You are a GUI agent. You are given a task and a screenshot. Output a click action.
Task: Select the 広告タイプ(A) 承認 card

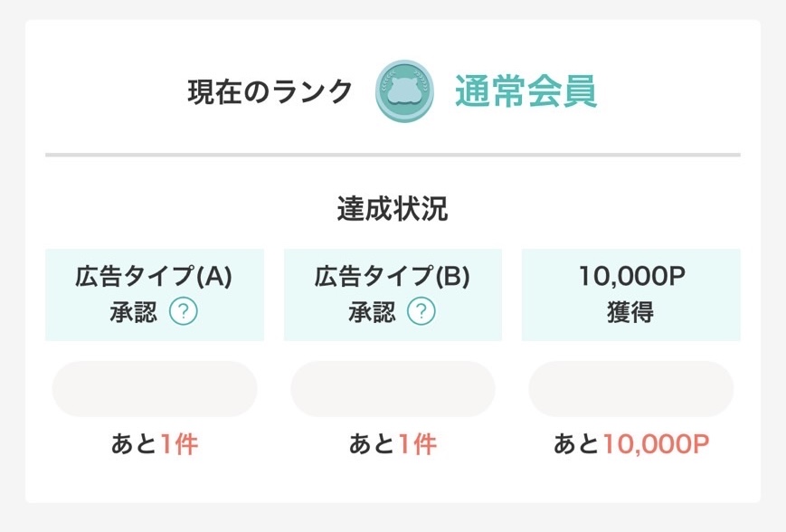tap(155, 295)
